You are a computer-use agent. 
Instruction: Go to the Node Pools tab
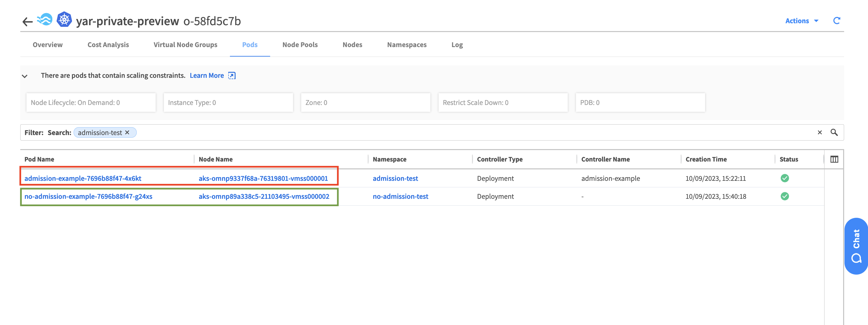(x=300, y=44)
